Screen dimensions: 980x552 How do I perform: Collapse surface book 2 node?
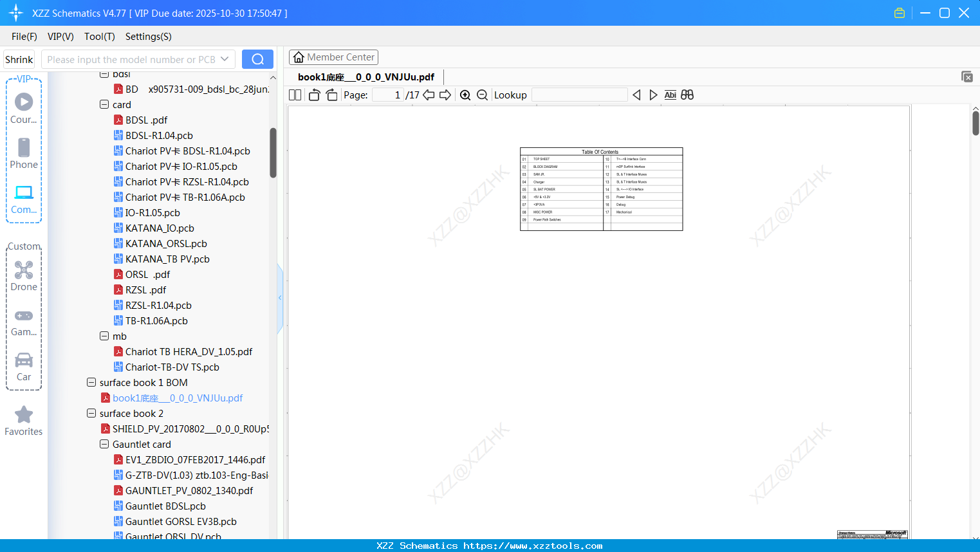click(91, 413)
